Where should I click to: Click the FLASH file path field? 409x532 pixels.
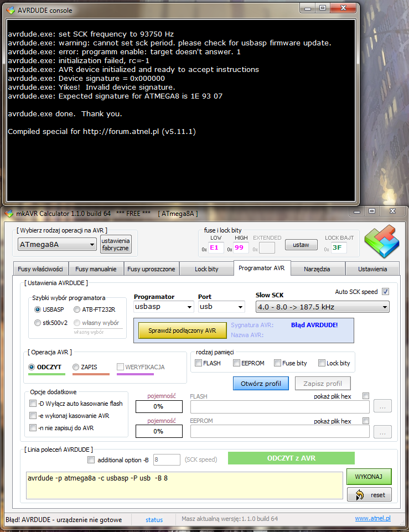click(280, 406)
